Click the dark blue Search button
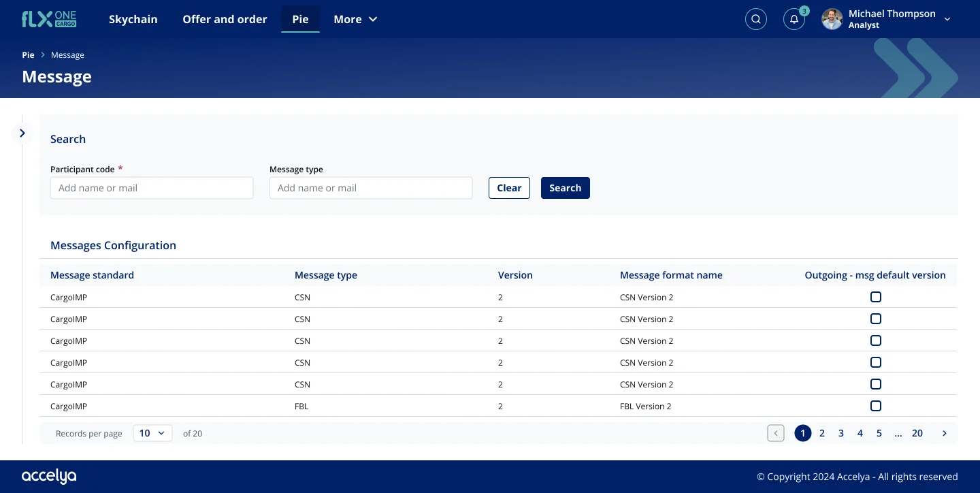The height and width of the screenshot is (493, 980). [x=566, y=188]
